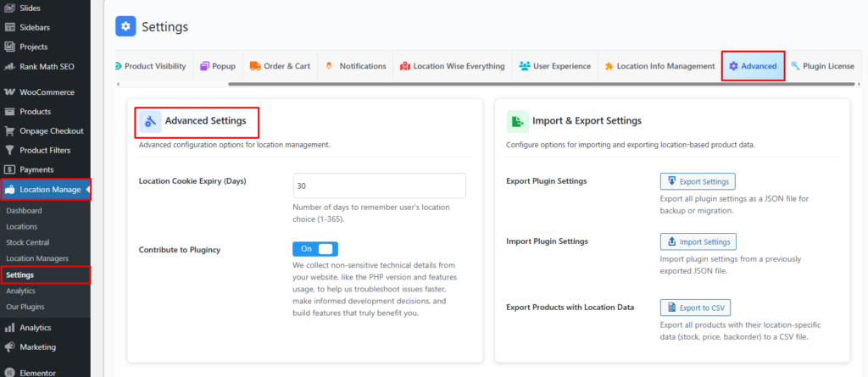This screenshot has height=377, width=868.
Task: Click the Product Filters icon
Action: click(x=9, y=150)
